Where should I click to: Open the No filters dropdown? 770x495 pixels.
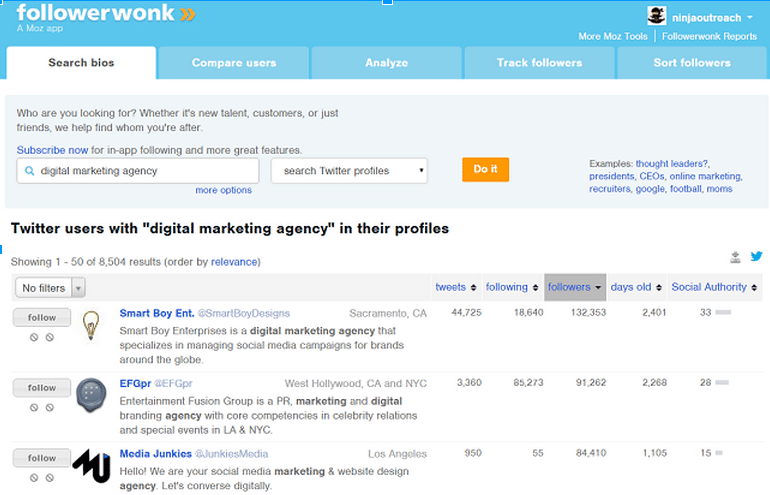coord(51,288)
